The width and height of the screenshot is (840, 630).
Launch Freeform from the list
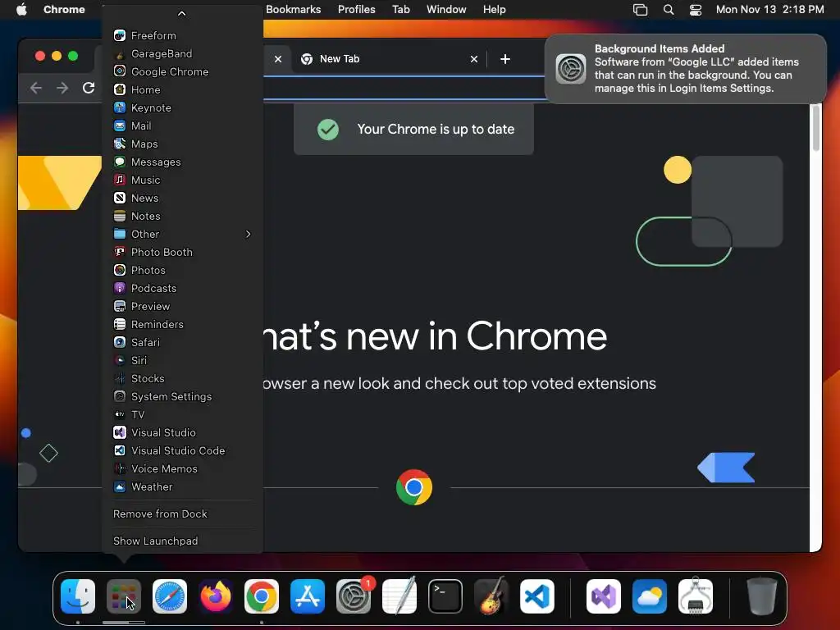coord(182,35)
